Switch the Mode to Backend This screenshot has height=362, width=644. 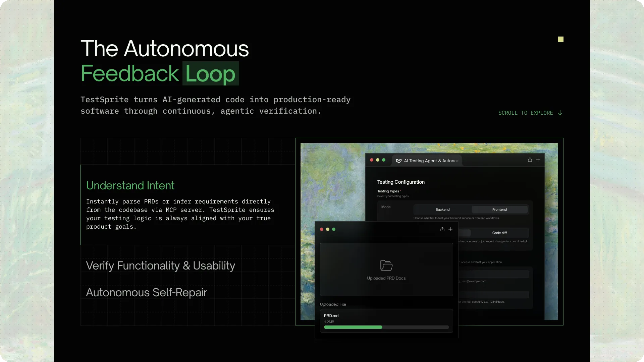click(442, 209)
